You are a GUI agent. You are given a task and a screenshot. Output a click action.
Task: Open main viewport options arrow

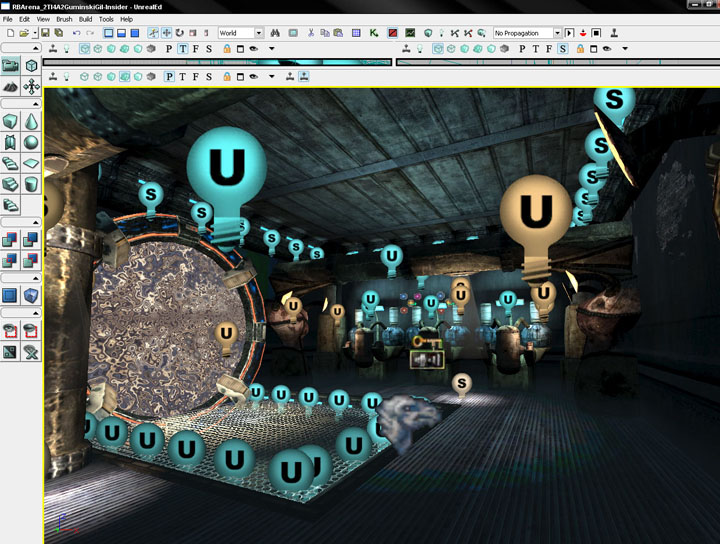pyautogui.click(x=272, y=77)
